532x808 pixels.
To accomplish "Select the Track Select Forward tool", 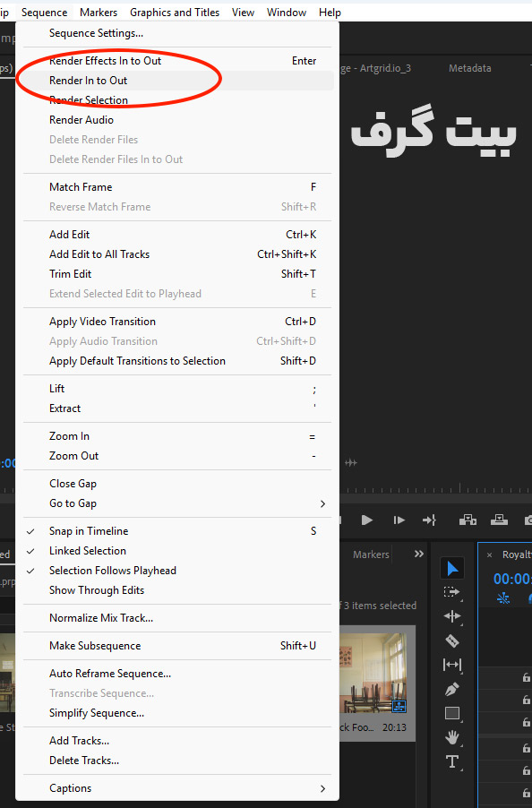I will tap(452, 592).
